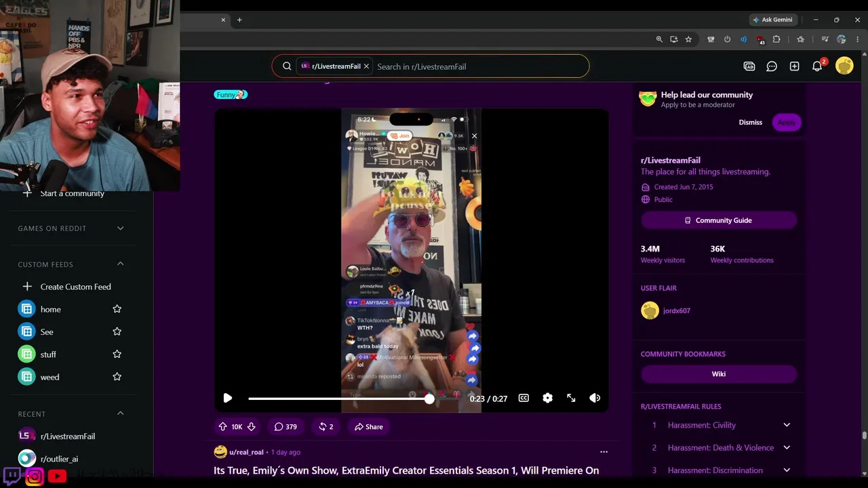
Task: Open the community Wiki bookmark
Action: coord(719,374)
